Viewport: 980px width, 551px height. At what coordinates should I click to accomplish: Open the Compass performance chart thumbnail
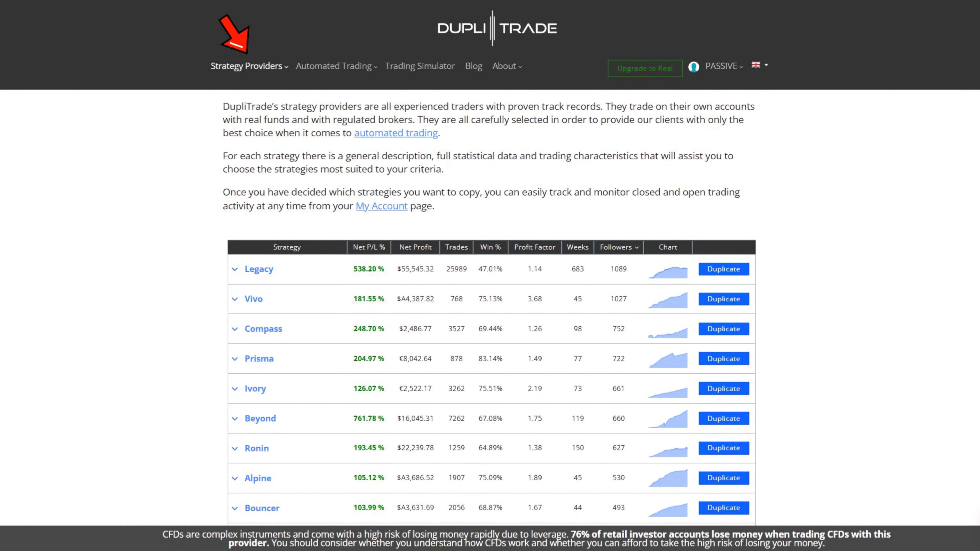coord(668,332)
